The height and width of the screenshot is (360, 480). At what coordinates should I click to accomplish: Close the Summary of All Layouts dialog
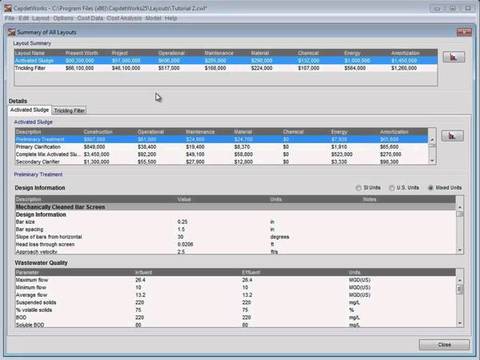pyautogui.click(x=464, y=32)
